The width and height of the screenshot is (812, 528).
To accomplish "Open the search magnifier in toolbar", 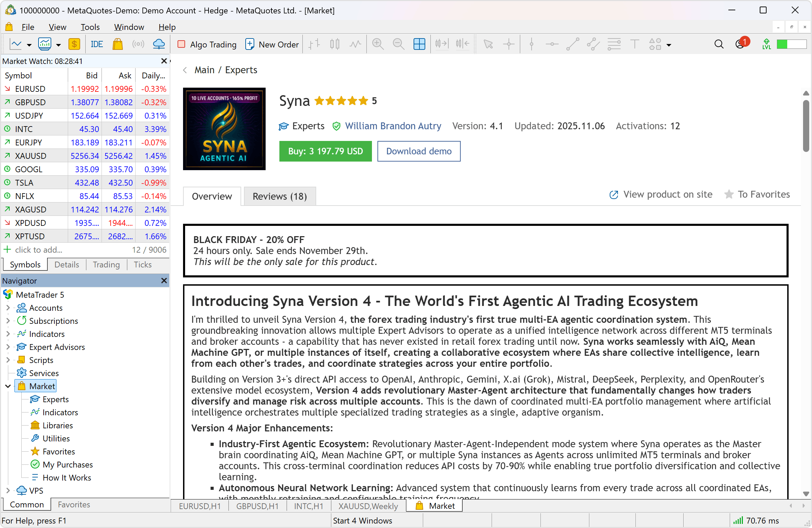I will 719,44.
